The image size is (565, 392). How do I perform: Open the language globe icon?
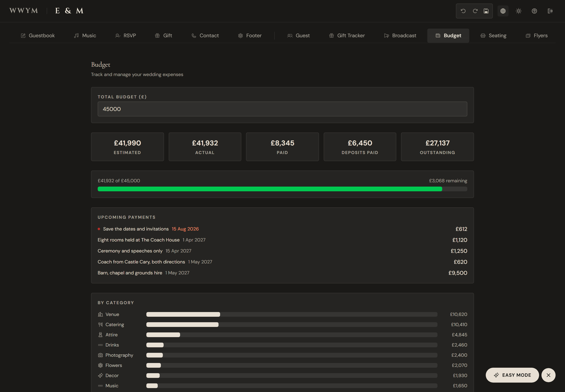(x=503, y=11)
